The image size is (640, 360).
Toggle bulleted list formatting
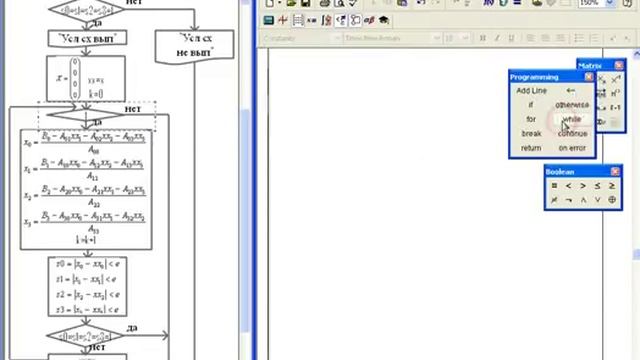point(579,38)
